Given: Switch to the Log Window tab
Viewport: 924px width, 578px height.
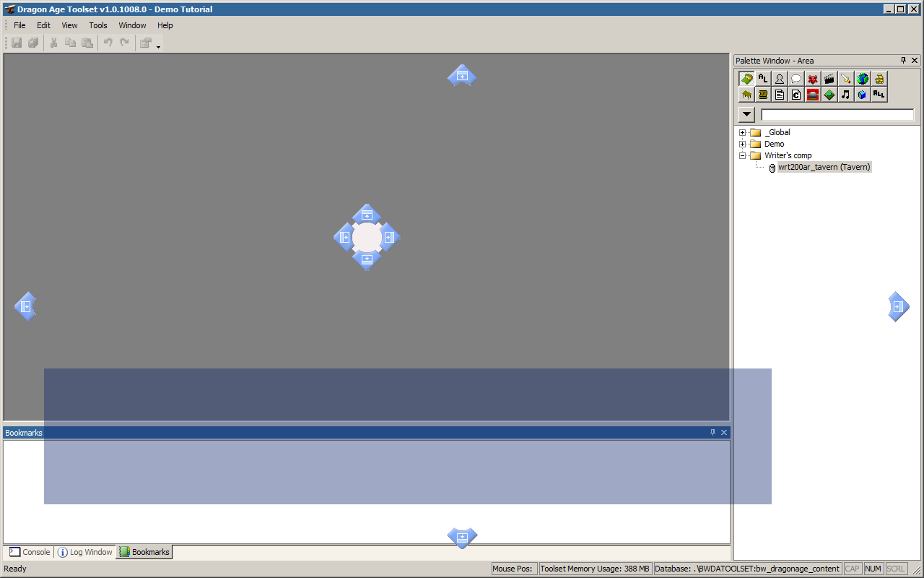Looking at the screenshot, I should pyautogui.click(x=86, y=552).
